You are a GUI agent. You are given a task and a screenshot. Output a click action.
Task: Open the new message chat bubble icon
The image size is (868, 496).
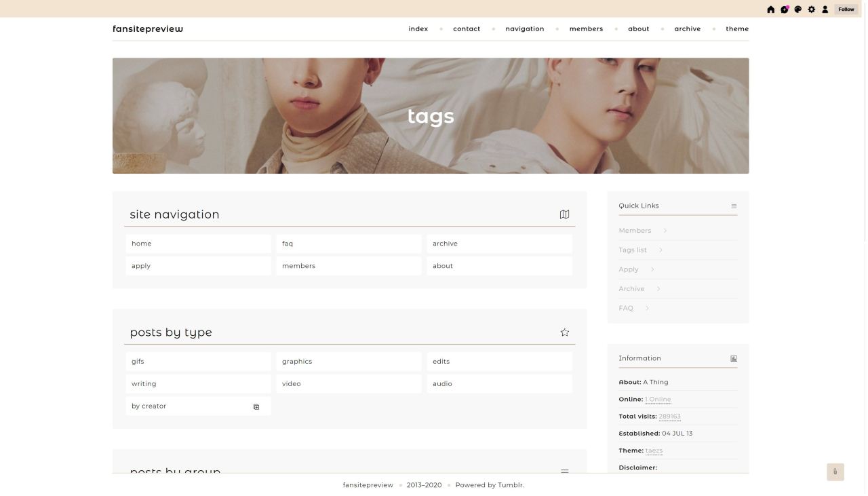(x=785, y=9)
